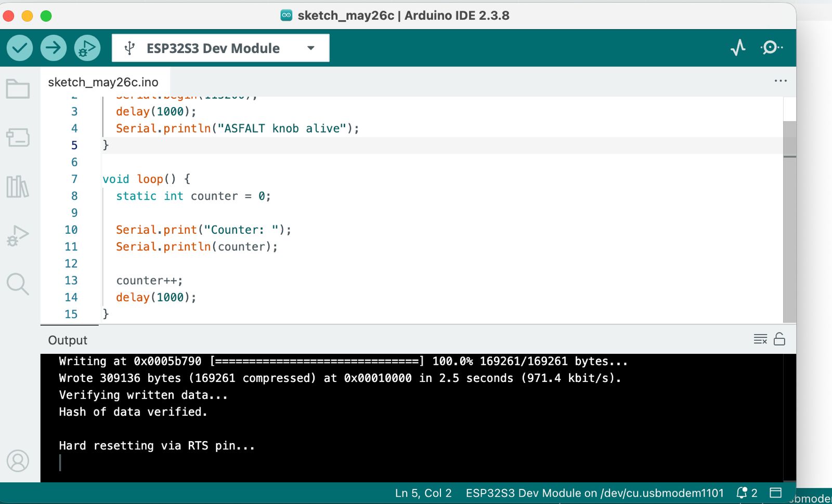Click the 'Wrote 309136 bytes' output line
Viewport: 832px width, 504px height.
(x=340, y=378)
